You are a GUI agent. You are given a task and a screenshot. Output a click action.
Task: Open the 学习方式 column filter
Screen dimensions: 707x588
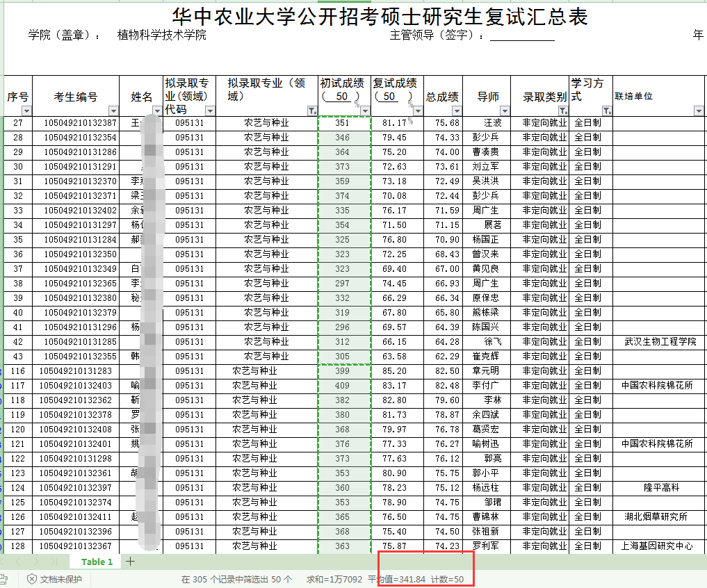point(608,111)
